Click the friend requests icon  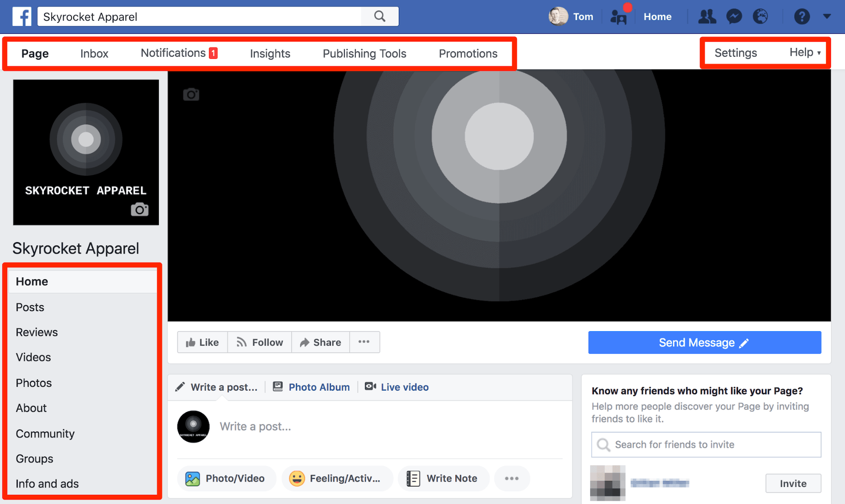click(707, 16)
